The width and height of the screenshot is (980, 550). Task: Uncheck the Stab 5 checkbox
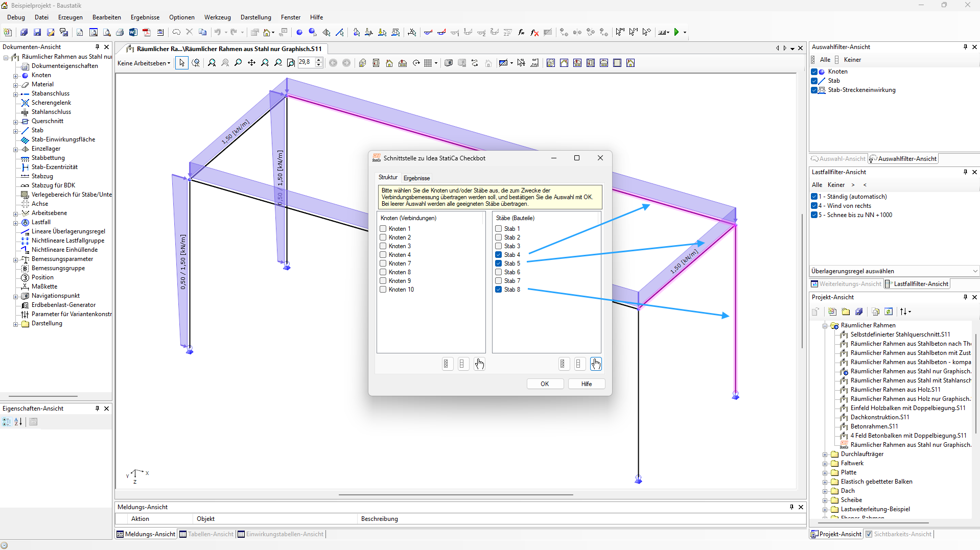(x=498, y=264)
